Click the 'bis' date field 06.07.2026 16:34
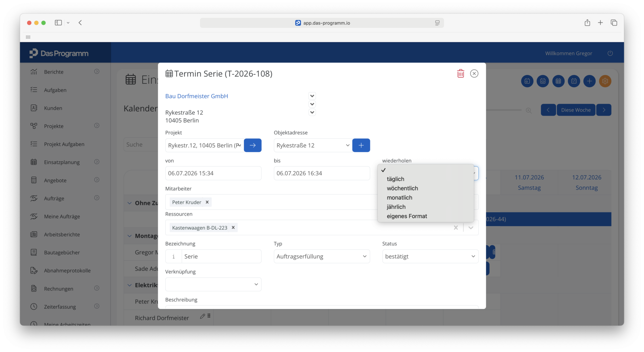 pos(322,173)
